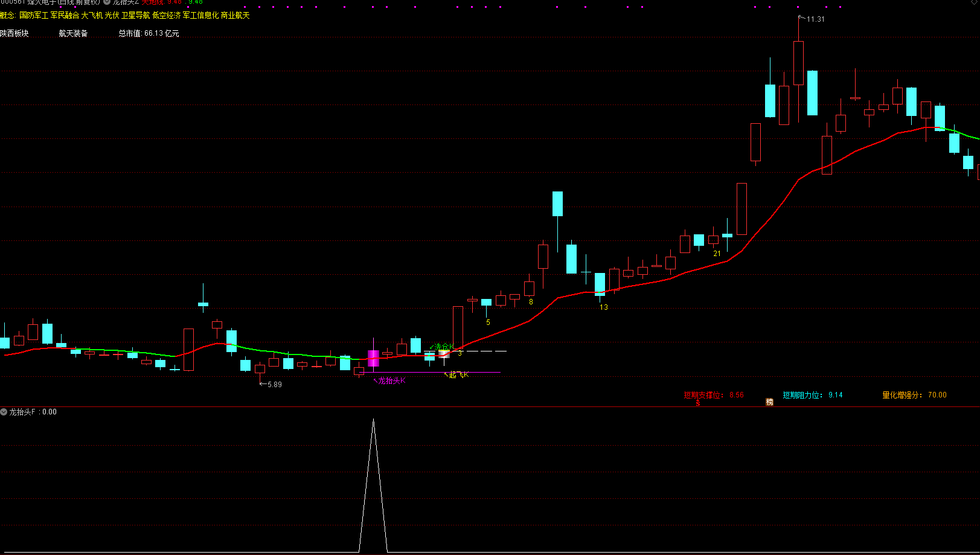Select the 军民融合 concept tag
The height and width of the screenshot is (555, 980).
click(x=65, y=15)
